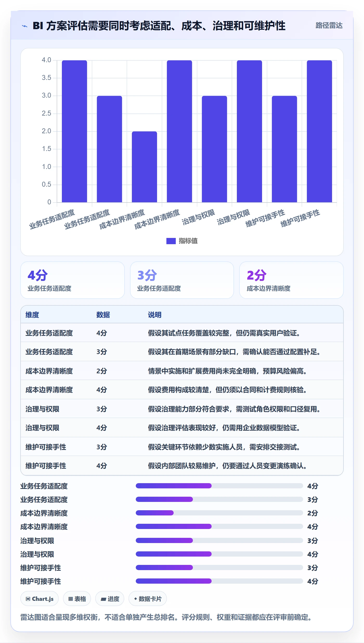
Task: Click the 维护可接手性 progress bar showing 3分
Action: coord(219,568)
